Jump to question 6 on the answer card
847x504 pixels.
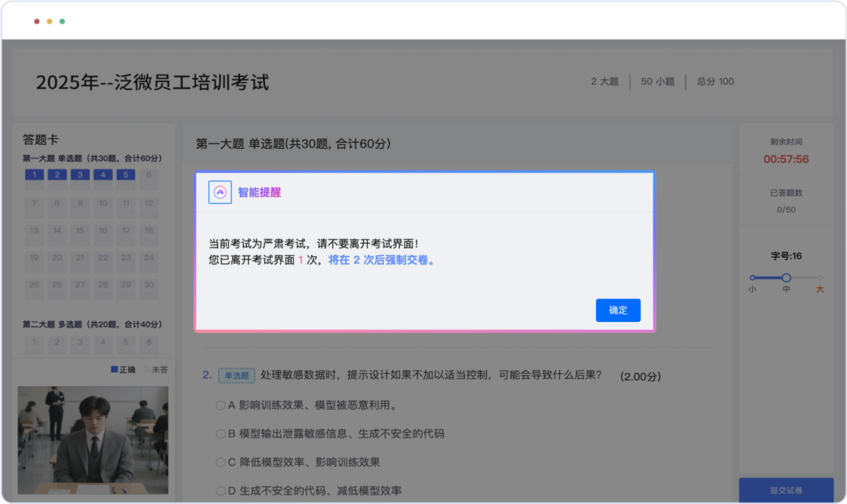(148, 176)
